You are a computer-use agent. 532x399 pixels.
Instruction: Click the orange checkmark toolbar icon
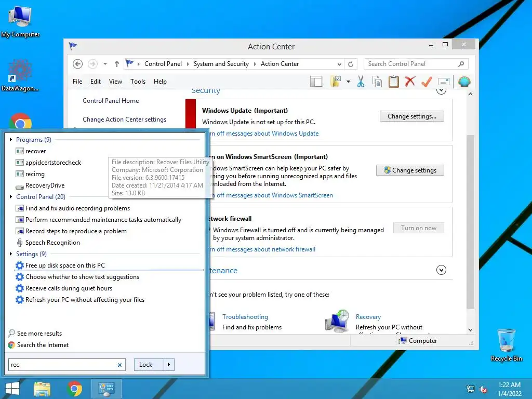[x=427, y=82]
